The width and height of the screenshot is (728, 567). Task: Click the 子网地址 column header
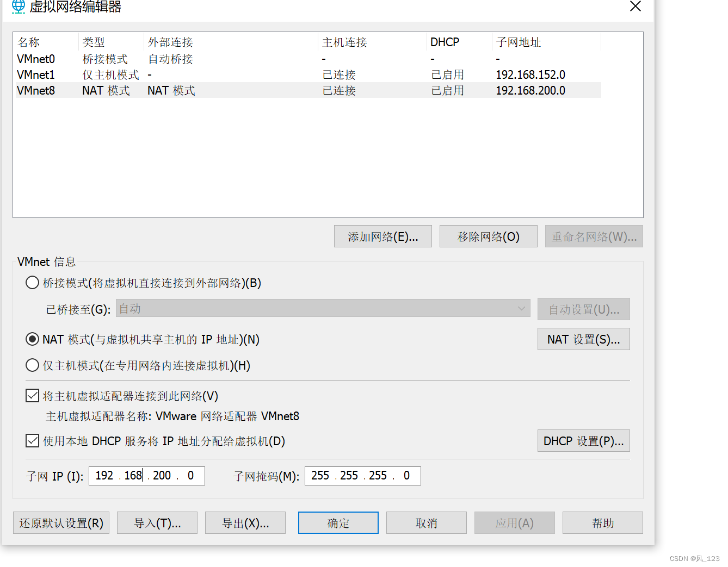click(547, 42)
